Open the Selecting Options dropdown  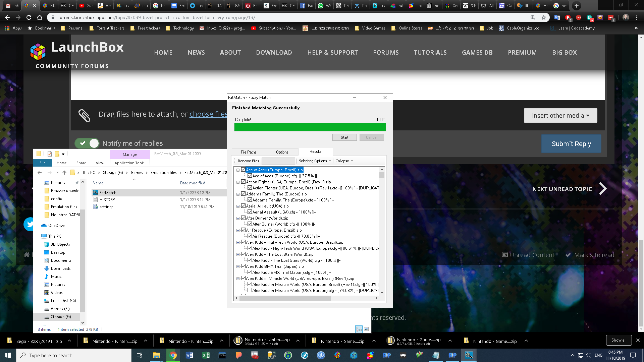[315, 161]
